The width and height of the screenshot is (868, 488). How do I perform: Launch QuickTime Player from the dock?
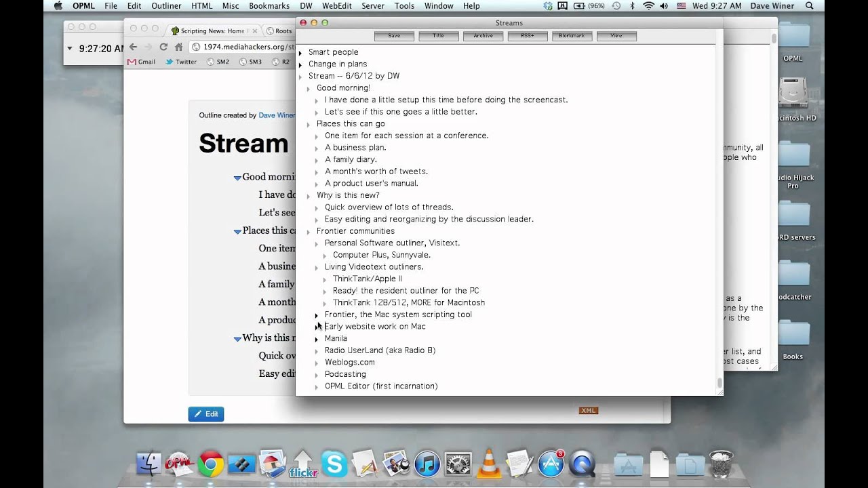[x=582, y=464]
